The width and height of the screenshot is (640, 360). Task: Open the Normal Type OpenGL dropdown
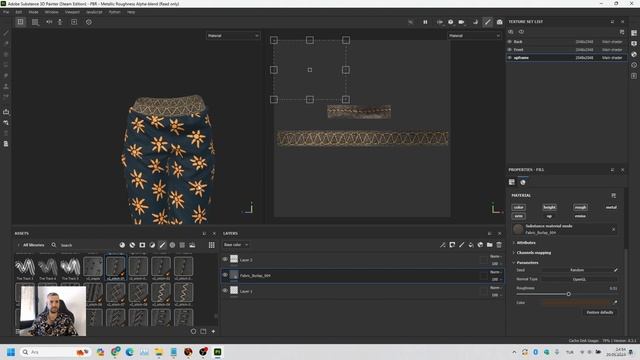[579, 279]
